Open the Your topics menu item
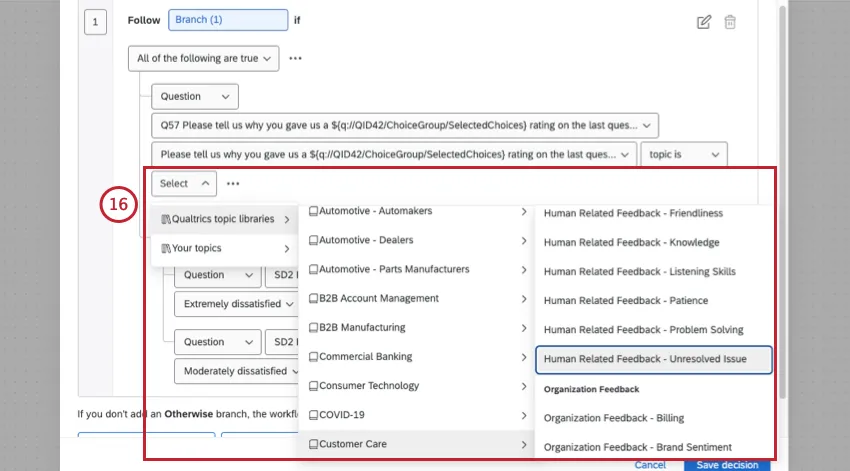Image resolution: width=850 pixels, height=471 pixels. (x=224, y=248)
